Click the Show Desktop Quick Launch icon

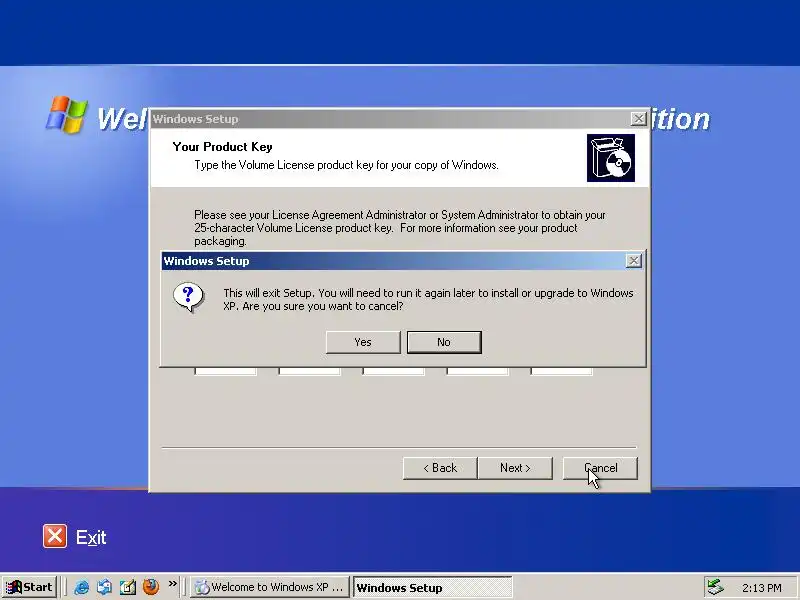[x=128, y=587]
